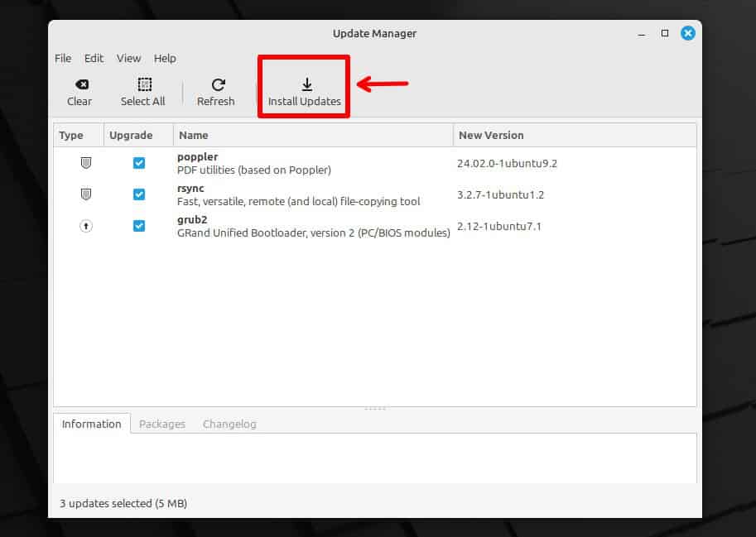Viewport: 756px width, 537px height.
Task: Click the security shield icon beside poppler
Action: click(85, 162)
